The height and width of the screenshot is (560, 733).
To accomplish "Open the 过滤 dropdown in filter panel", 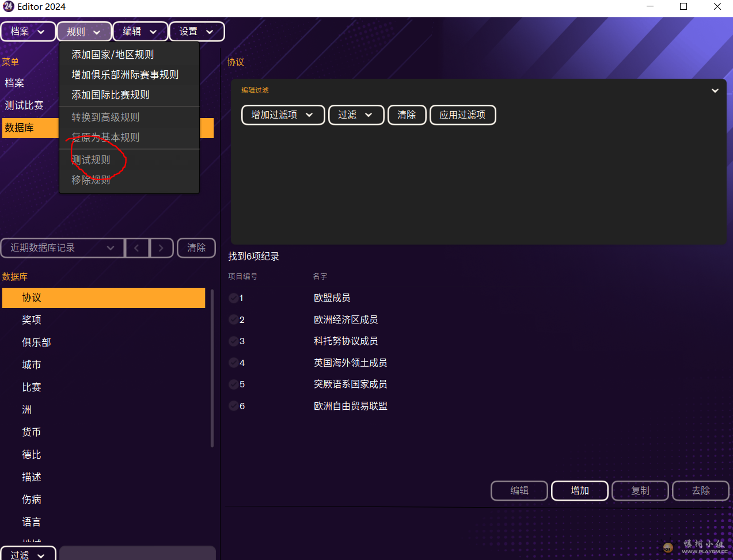I will [355, 115].
